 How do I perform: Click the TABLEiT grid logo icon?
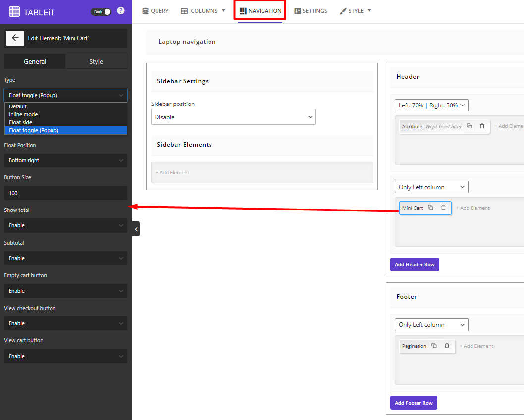[14, 11]
